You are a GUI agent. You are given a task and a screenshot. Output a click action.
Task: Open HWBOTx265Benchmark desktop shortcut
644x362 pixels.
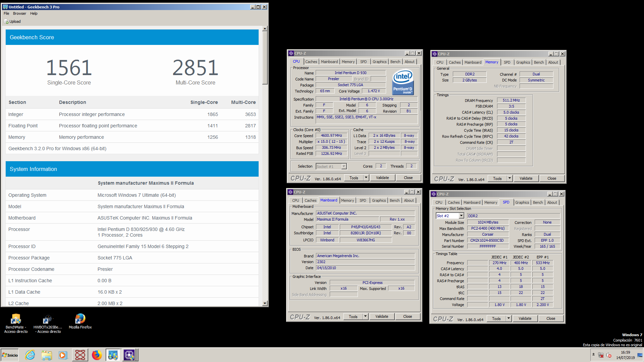(x=48, y=323)
